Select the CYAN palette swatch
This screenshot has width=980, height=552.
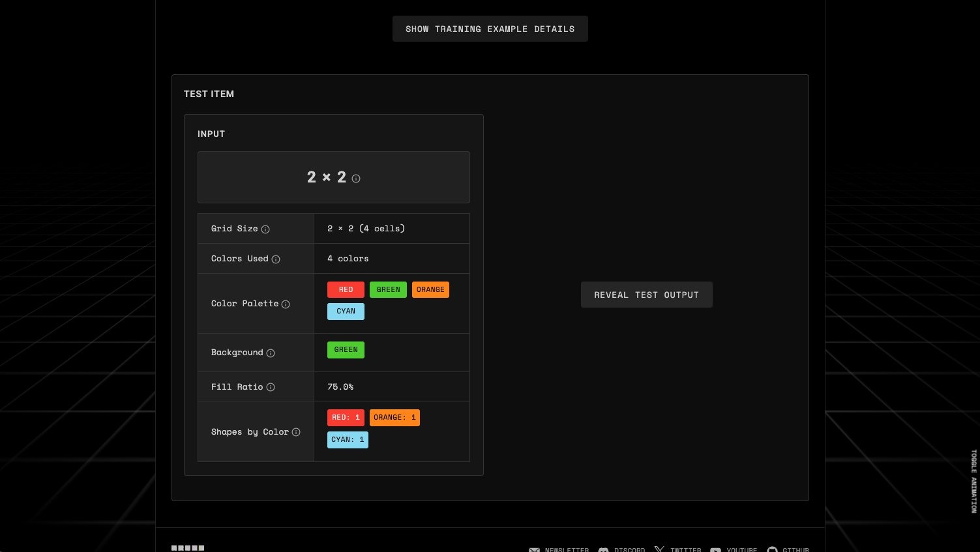(346, 311)
